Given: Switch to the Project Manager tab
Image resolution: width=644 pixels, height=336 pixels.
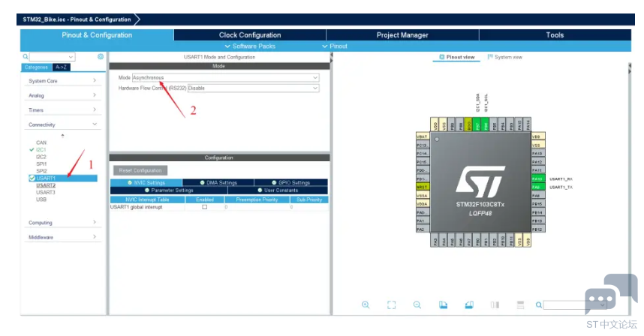Looking at the screenshot, I should (x=402, y=34).
